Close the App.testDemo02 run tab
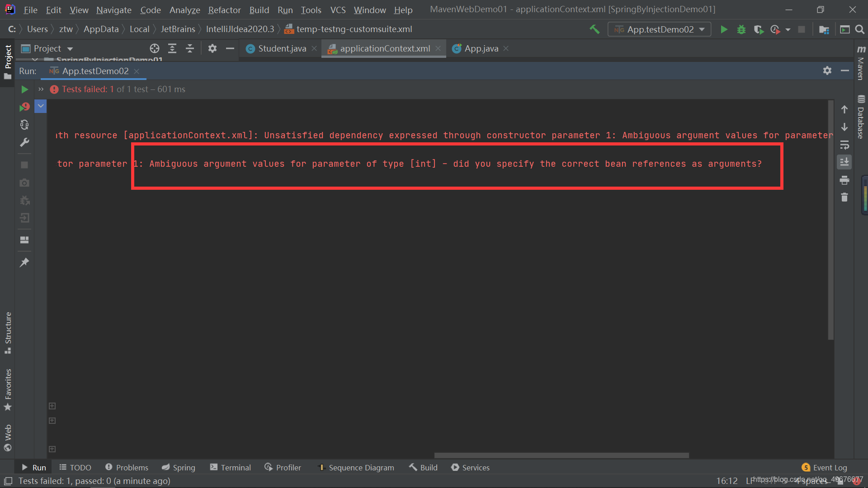Viewport: 868px width, 488px height. click(x=137, y=71)
